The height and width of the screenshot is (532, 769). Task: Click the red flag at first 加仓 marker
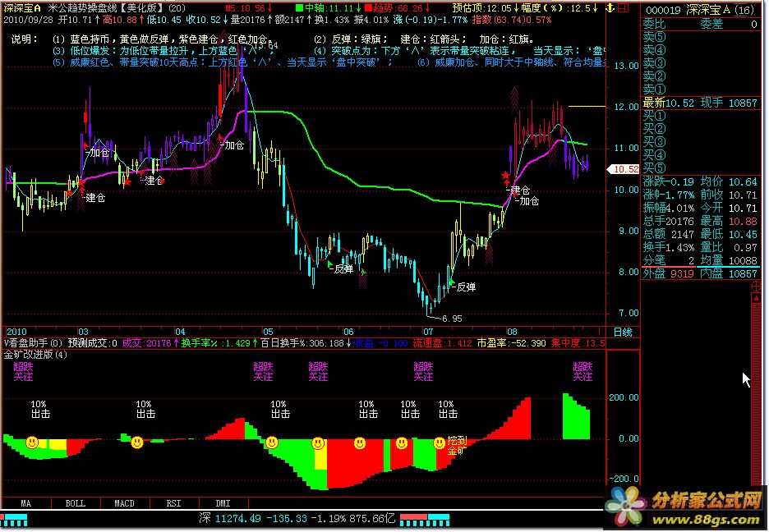pyautogui.click(x=86, y=145)
